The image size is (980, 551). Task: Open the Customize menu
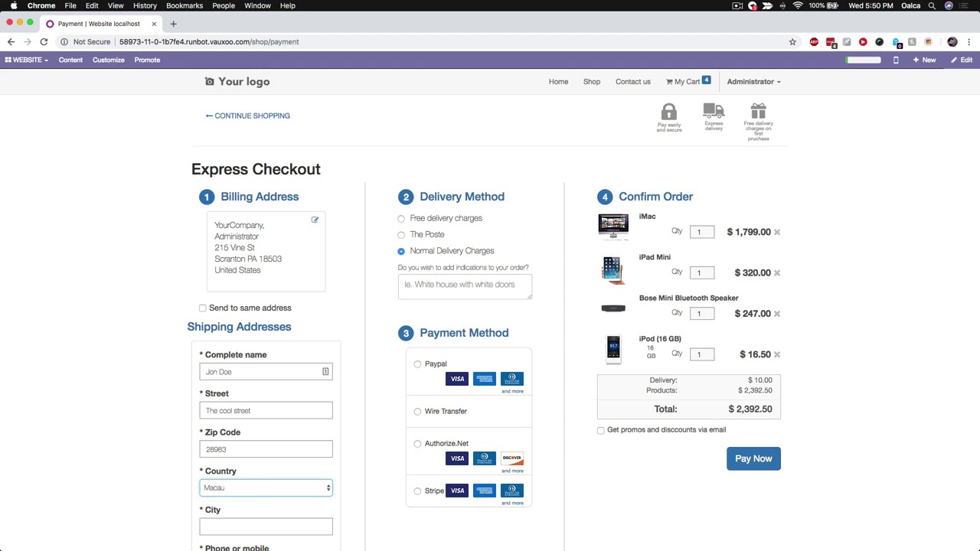(x=109, y=60)
